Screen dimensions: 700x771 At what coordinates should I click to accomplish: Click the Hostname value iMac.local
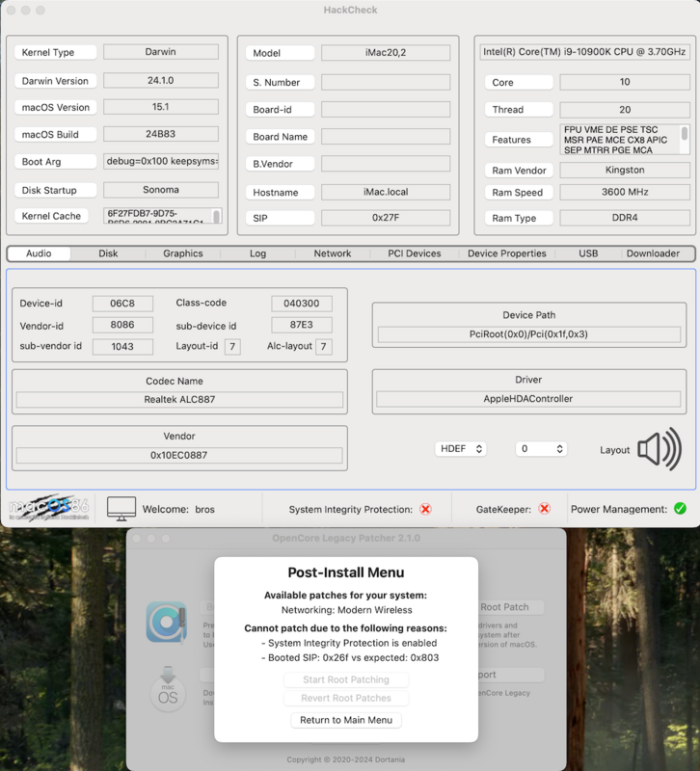tap(386, 192)
